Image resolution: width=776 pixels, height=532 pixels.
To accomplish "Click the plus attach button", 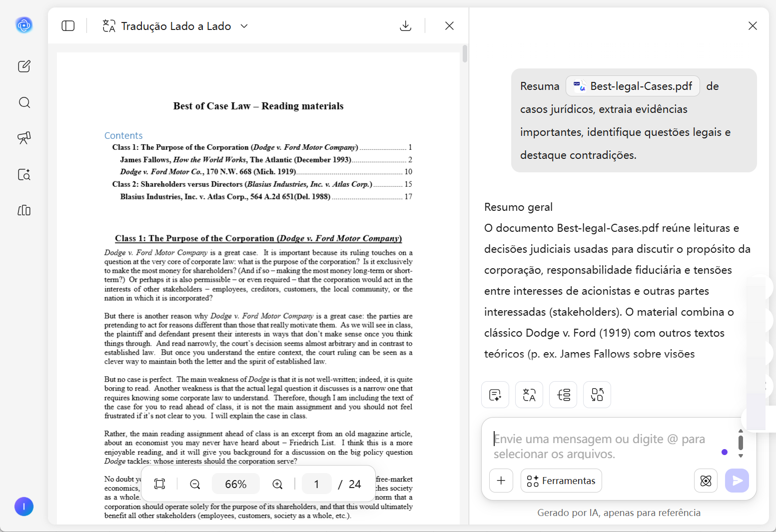I will pos(501,481).
